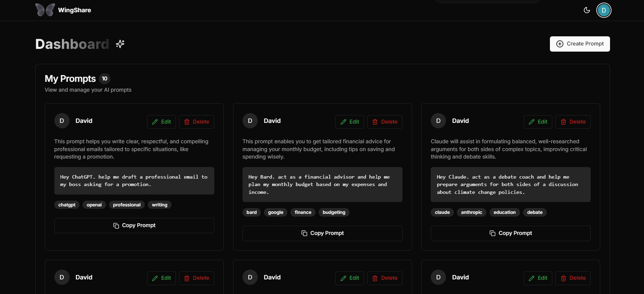Click the bard tag
The width and height of the screenshot is (644, 294).
tap(252, 212)
